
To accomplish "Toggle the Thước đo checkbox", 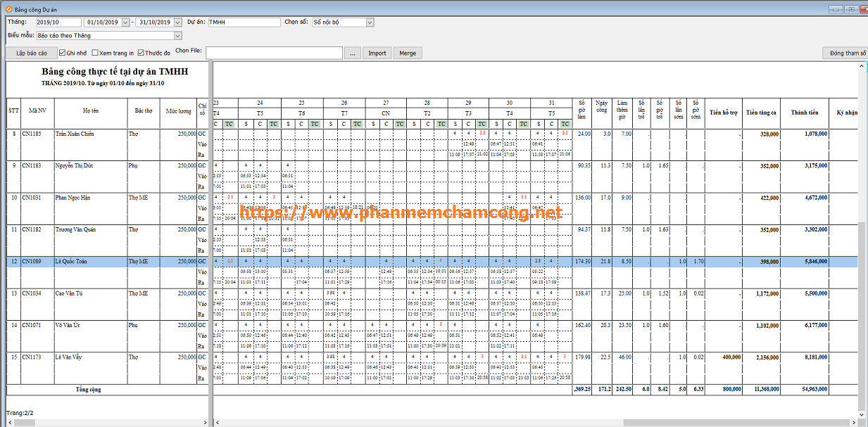I will point(141,53).
